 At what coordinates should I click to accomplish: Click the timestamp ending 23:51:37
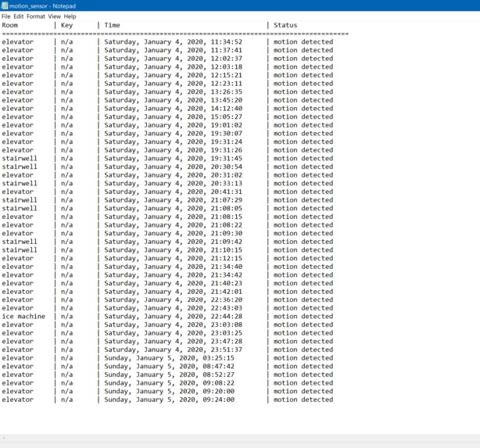point(174,349)
